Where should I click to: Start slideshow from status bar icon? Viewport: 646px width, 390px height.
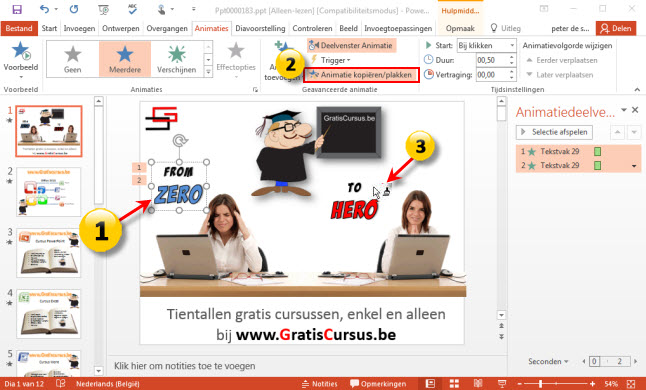click(501, 384)
